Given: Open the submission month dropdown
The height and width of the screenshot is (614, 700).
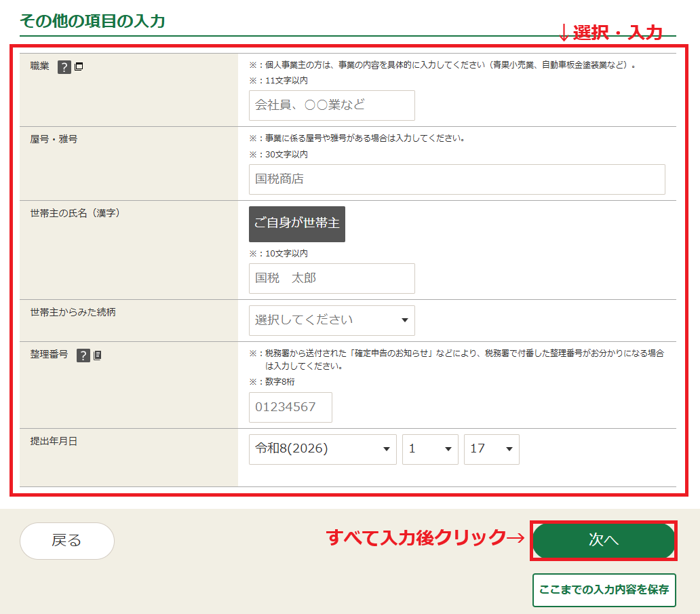Looking at the screenshot, I should click(x=430, y=449).
